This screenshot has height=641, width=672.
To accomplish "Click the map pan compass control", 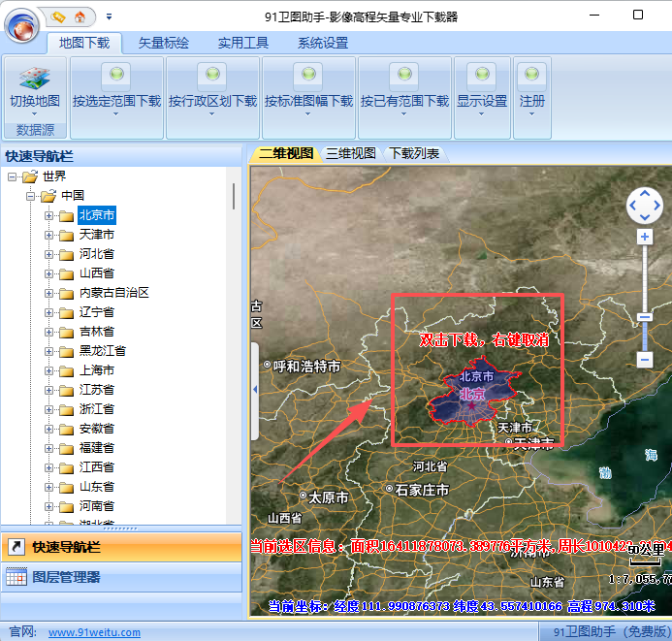I will coord(644,206).
